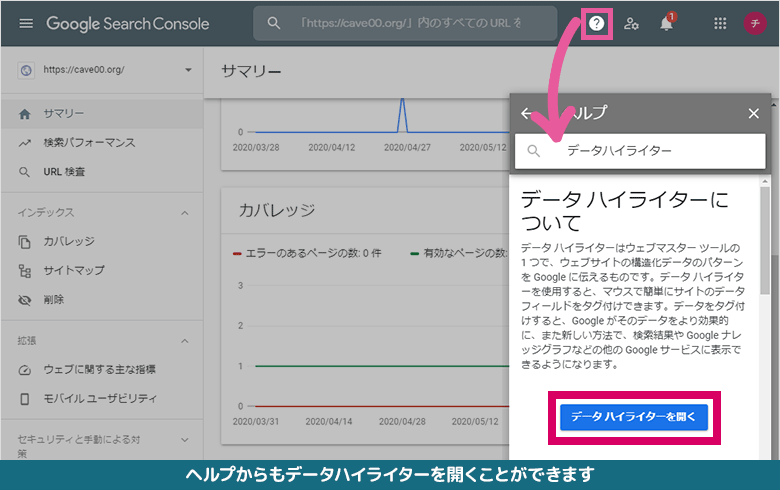Click the 有効なページの数 legend
This screenshot has width=780, height=490.
[x=459, y=253]
